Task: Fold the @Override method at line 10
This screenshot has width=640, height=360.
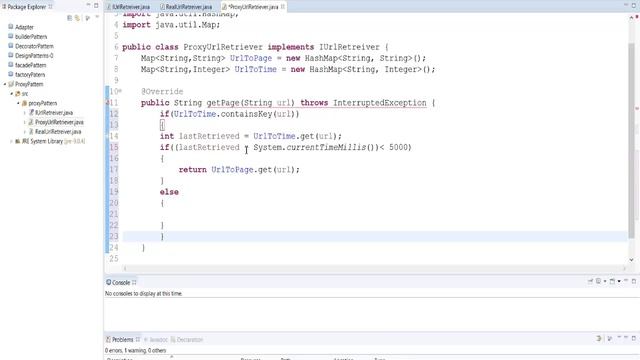Action: pyautogui.click(x=120, y=91)
